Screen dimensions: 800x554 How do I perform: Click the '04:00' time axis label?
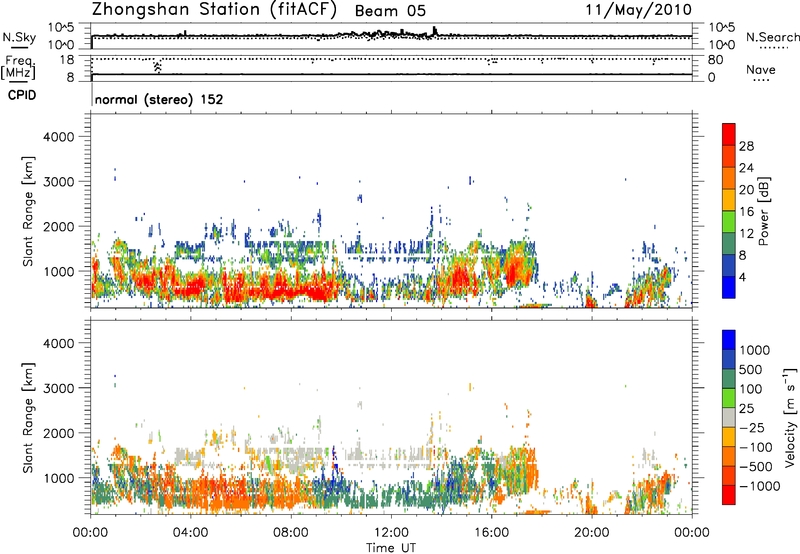[190, 533]
